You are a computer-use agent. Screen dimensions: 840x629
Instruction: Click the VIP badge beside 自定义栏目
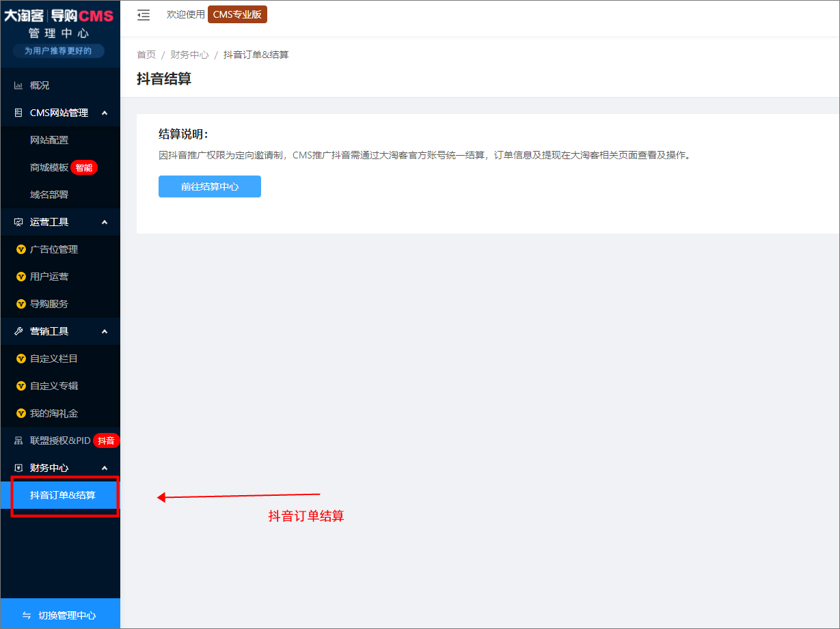click(x=21, y=359)
